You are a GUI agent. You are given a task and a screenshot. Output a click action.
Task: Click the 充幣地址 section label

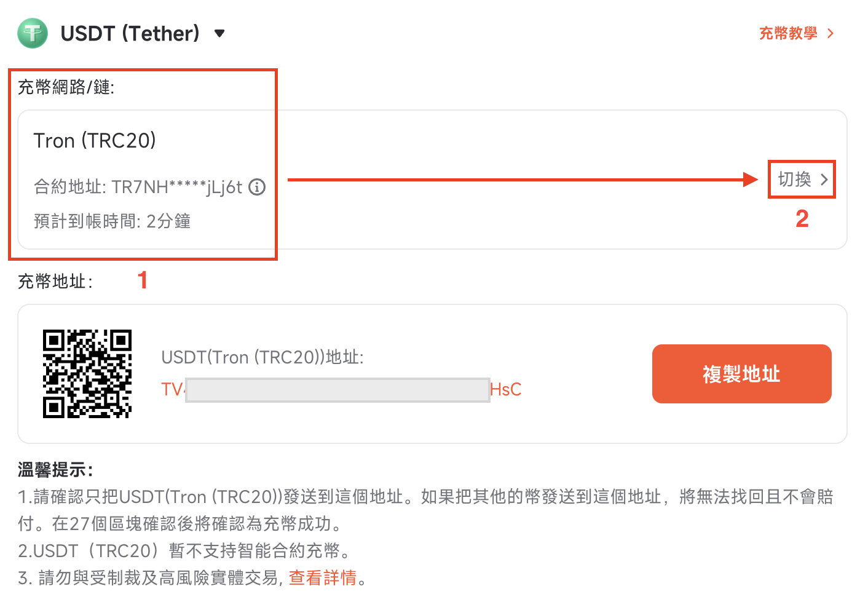coord(55,282)
